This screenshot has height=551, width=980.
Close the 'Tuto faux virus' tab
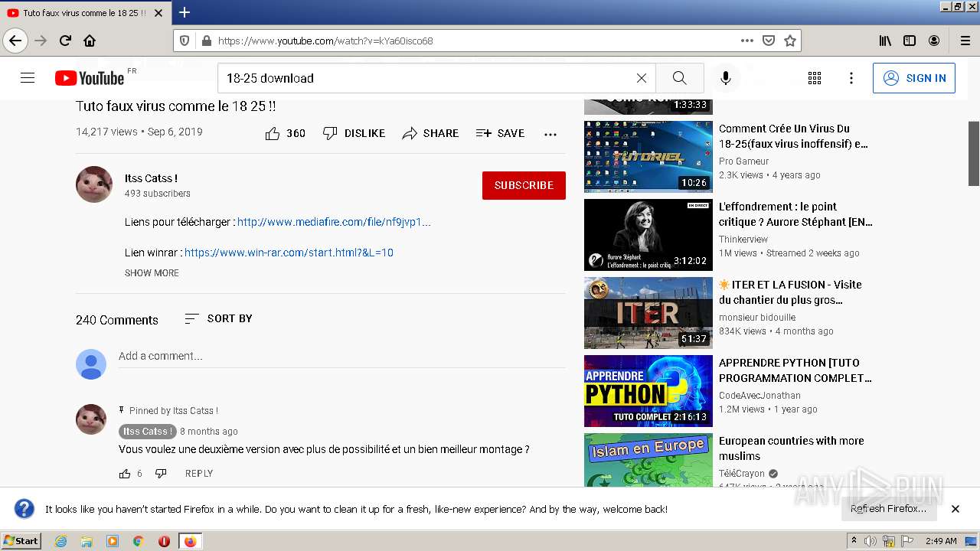tap(158, 13)
